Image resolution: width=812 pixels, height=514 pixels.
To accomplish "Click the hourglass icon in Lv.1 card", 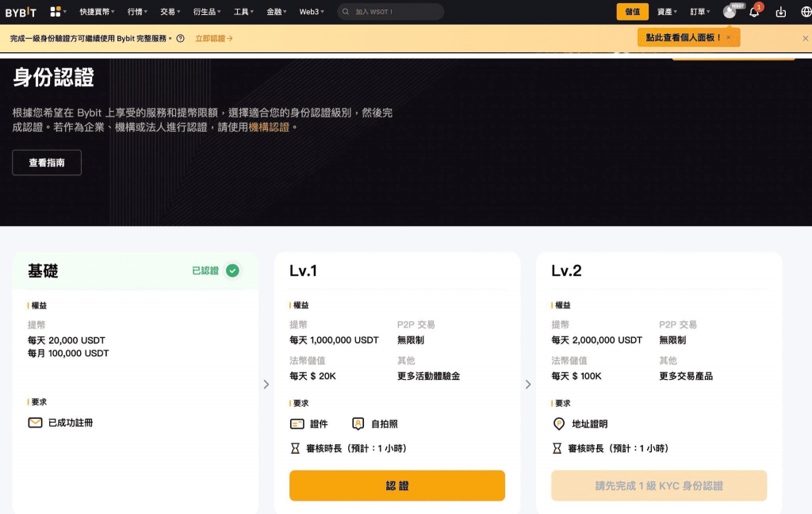I will 295,448.
